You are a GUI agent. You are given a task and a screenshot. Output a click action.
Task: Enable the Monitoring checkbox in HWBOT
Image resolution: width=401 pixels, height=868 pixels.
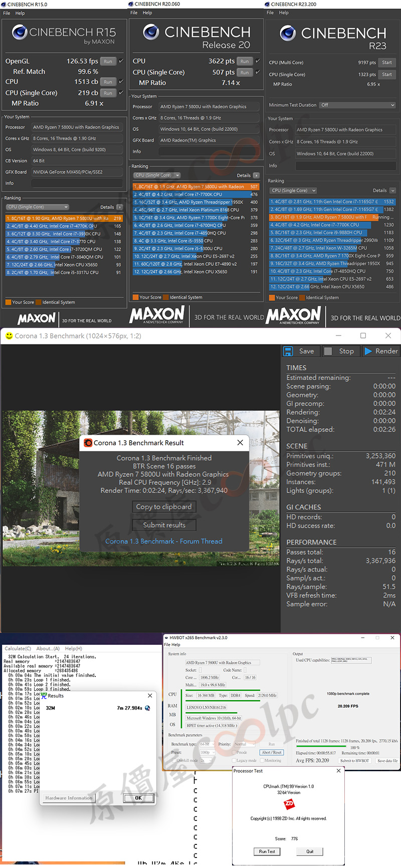point(261,760)
